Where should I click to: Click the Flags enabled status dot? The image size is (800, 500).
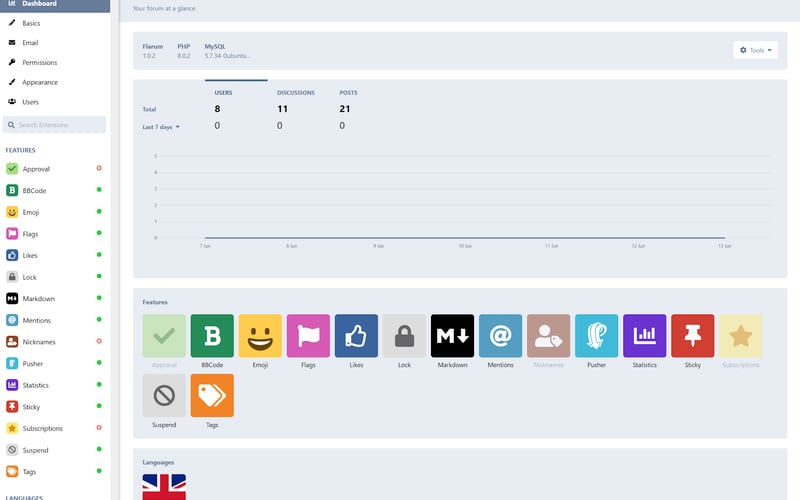[x=99, y=233]
